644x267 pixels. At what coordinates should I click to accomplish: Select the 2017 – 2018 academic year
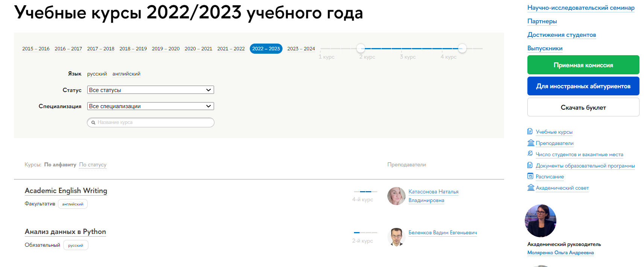pos(100,49)
